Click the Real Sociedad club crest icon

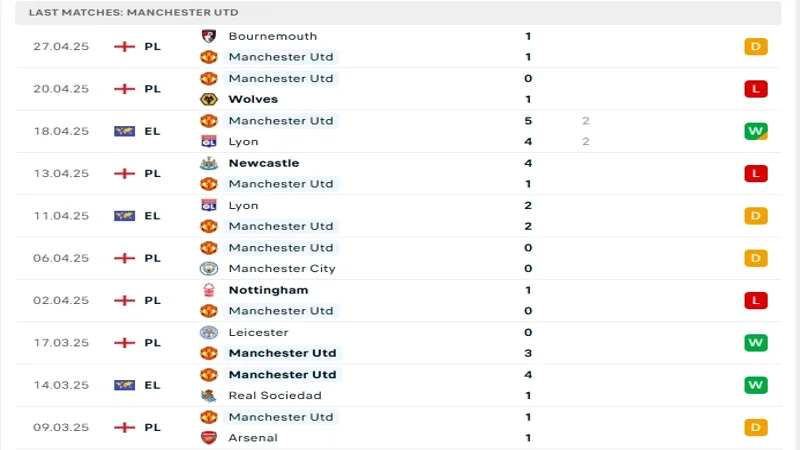[208, 395]
